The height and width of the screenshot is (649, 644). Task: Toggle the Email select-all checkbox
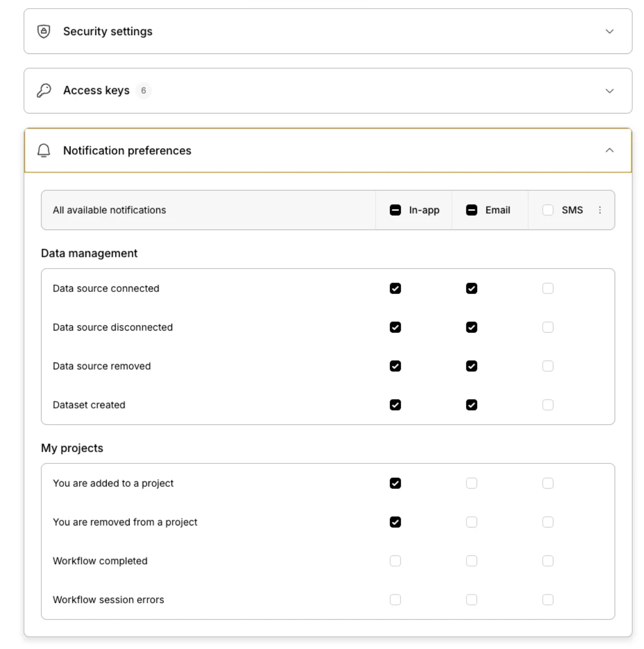pyautogui.click(x=472, y=210)
